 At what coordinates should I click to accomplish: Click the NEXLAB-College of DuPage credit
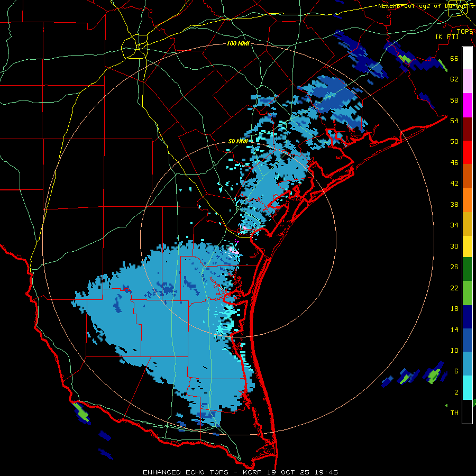(x=426, y=6)
